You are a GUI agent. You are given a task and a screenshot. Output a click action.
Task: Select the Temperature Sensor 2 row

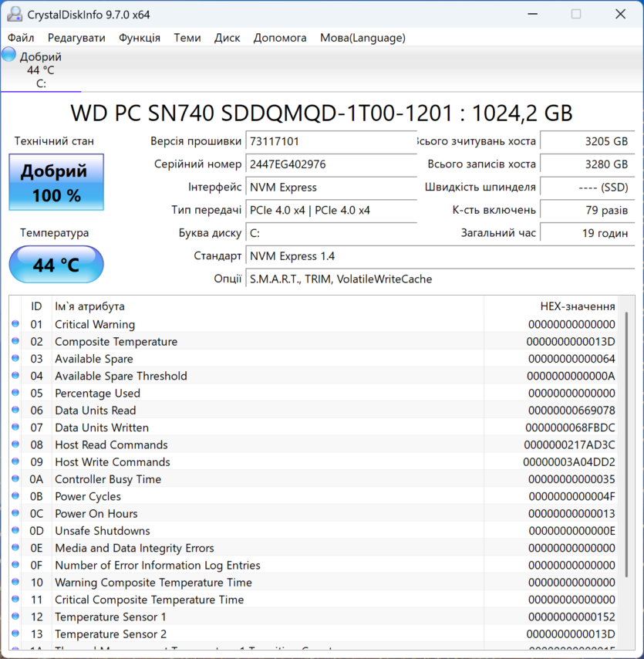coord(313,634)
